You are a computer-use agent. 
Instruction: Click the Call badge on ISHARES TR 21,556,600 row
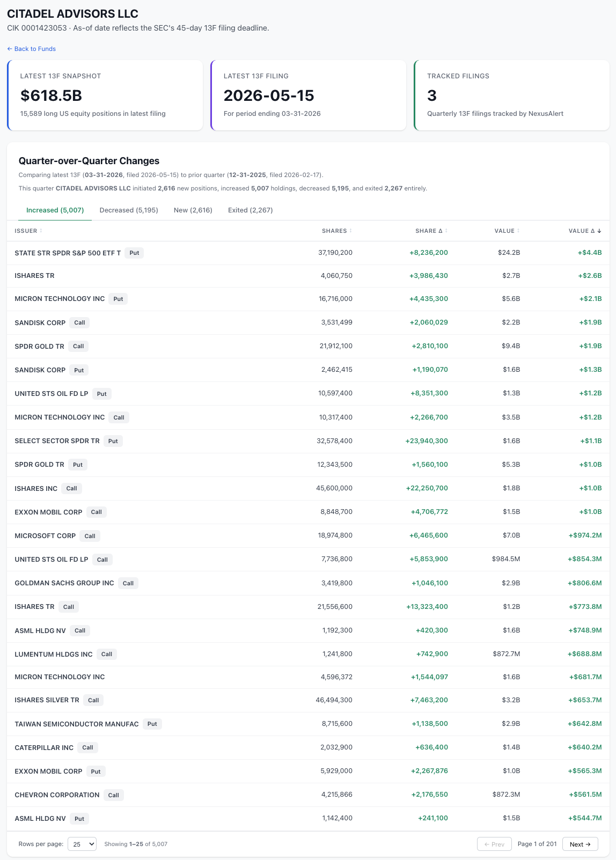point(69,606)
